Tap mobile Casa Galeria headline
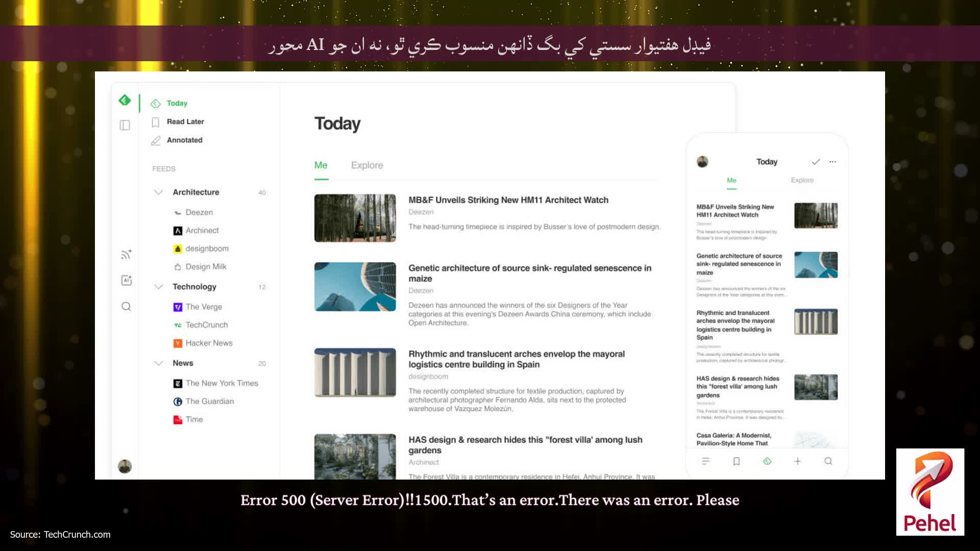The width and height of the screenshot is (980, 551). coord(734,439)
